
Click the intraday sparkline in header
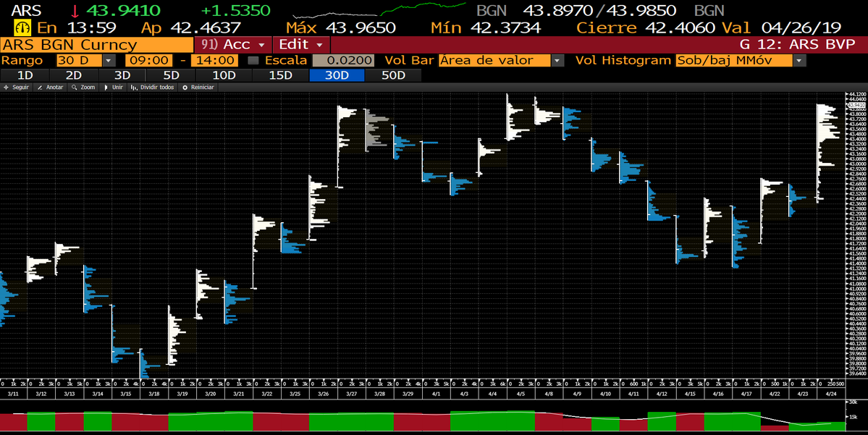379,9
